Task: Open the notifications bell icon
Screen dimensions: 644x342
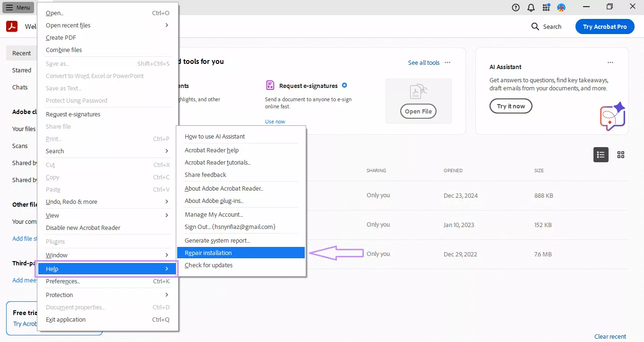Action: click(531, 7)
